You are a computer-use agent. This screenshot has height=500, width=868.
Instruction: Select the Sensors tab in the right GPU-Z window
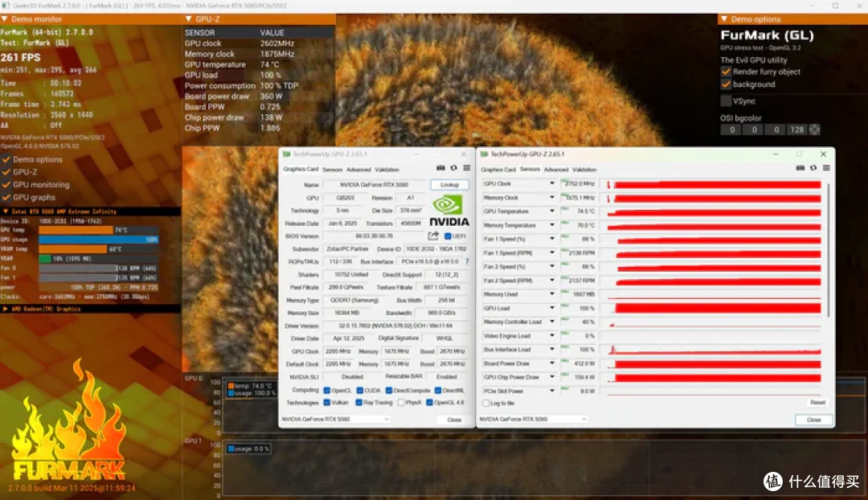[x=530, y=169]
